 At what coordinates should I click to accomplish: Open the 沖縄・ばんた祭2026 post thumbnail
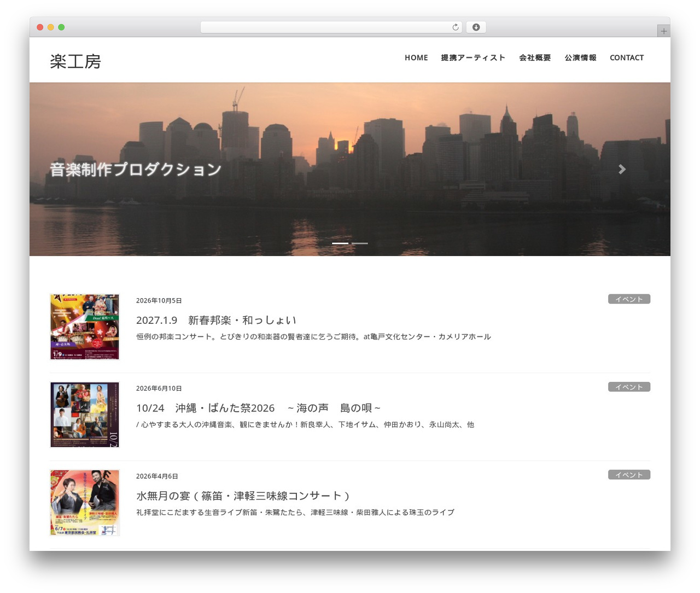click(x=85, y=415)
